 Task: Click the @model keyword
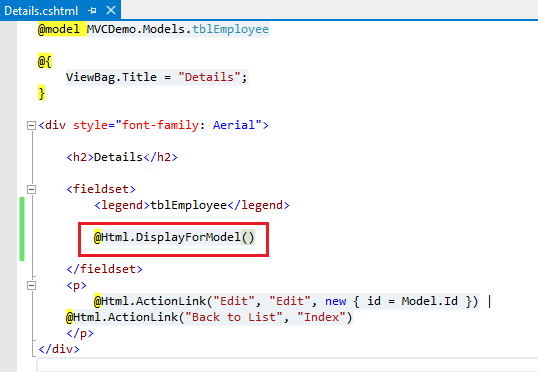(59, 29)
